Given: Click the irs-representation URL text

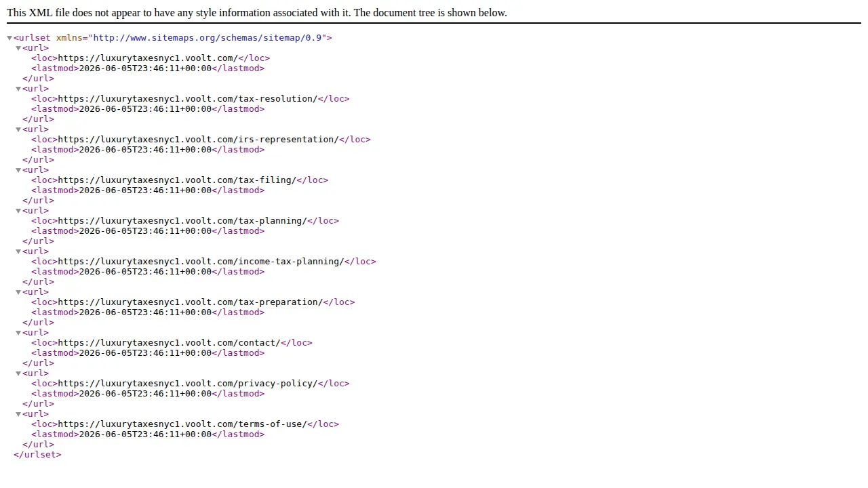Looking at the screenshot, I should [x=198, y=140].
